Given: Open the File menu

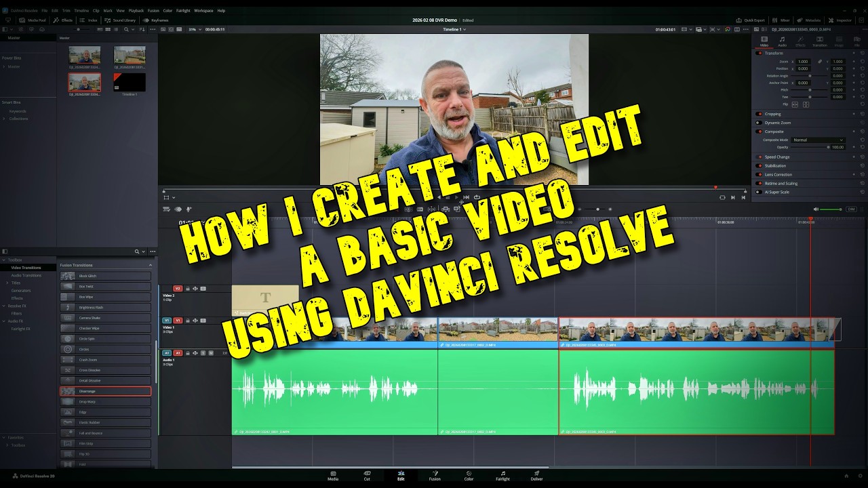Looking at the screenshot, I should pyautogui.click(x=44, y=11).
